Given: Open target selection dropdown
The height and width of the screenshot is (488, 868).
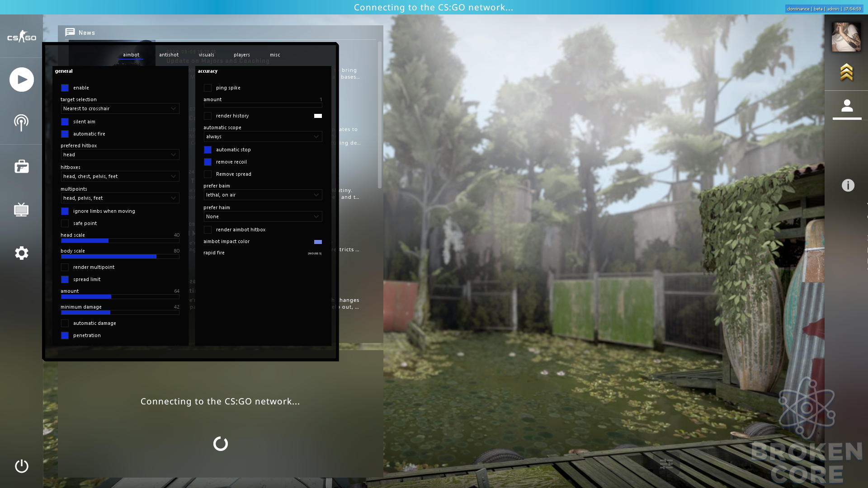Looking at the screenshot, I should (120, 108).
